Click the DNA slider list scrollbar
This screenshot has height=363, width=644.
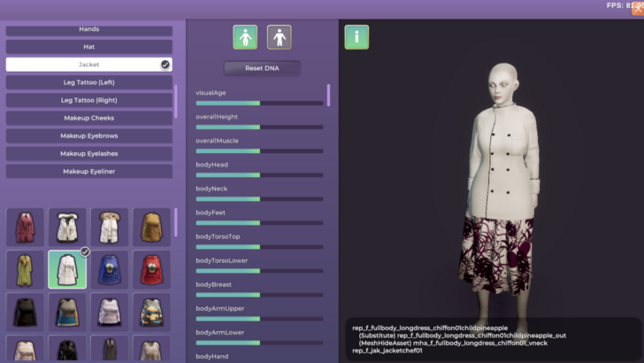click(329, 96)
